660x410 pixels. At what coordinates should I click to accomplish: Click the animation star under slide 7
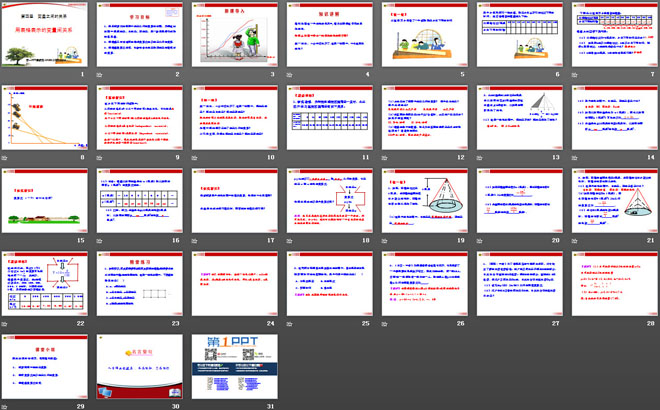(x=575, y=75)
